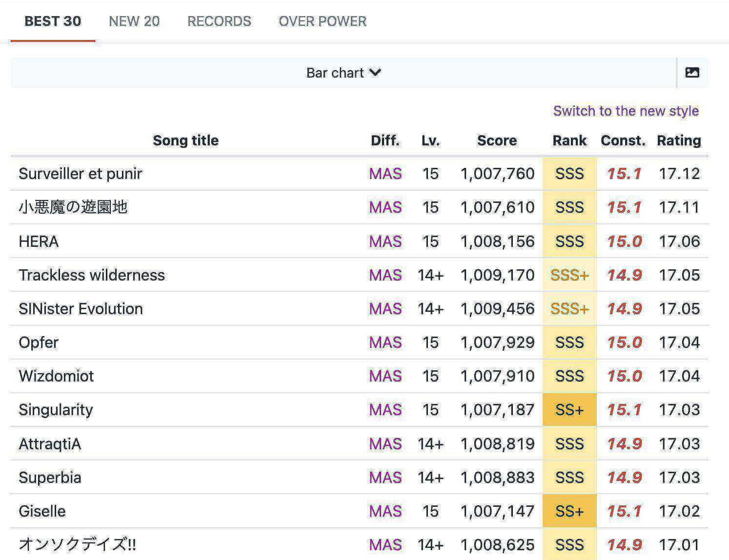Select the song Singularity
This screenshot has width=729, height=560.
click(x=56, y=410)
